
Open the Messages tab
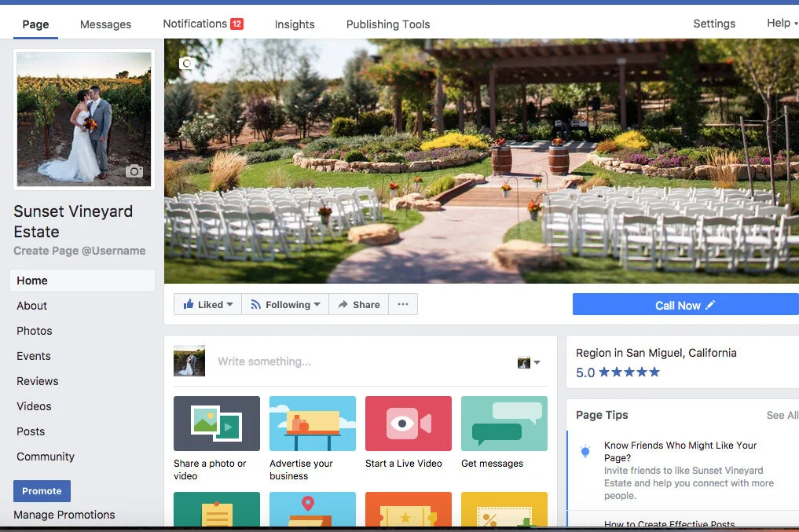(105, 24)
